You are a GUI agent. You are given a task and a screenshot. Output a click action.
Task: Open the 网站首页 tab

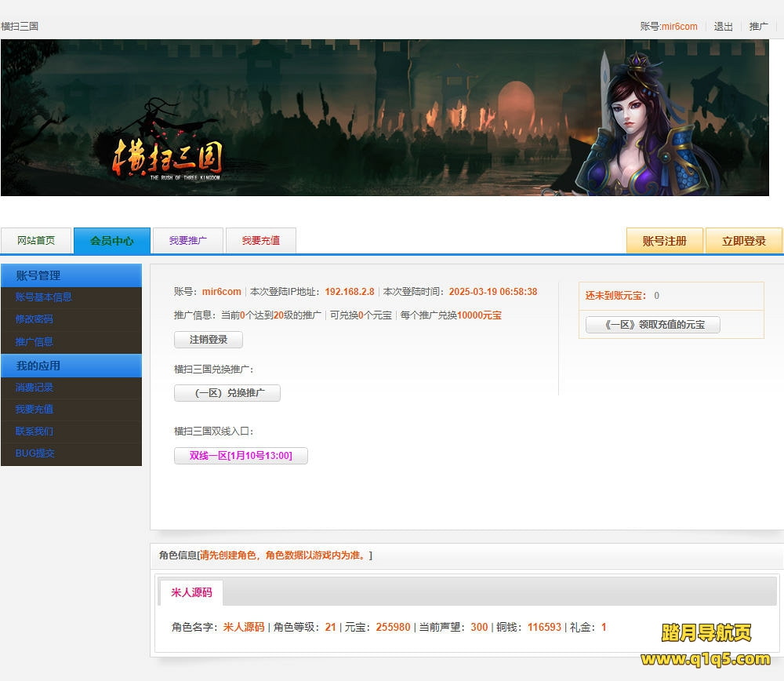36,241
